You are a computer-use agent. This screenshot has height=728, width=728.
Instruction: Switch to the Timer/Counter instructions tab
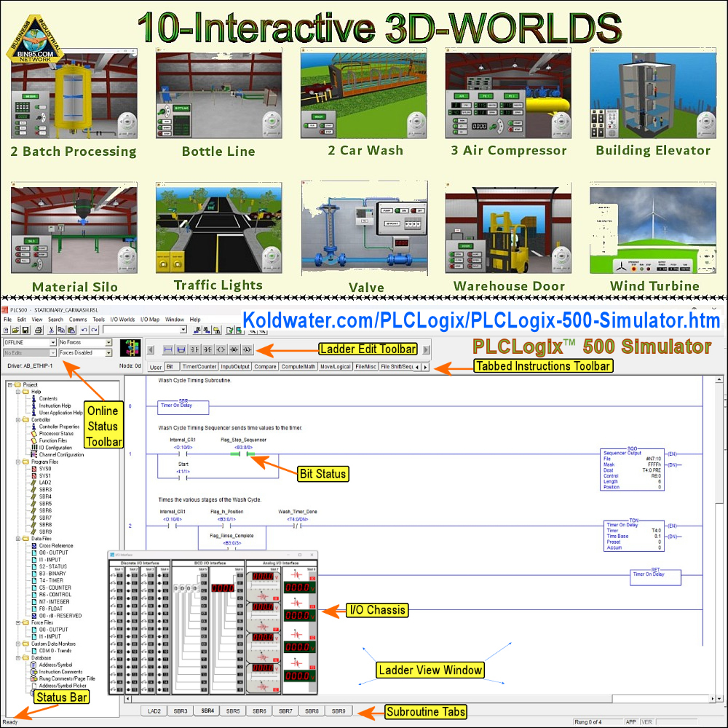click(199, 367)
